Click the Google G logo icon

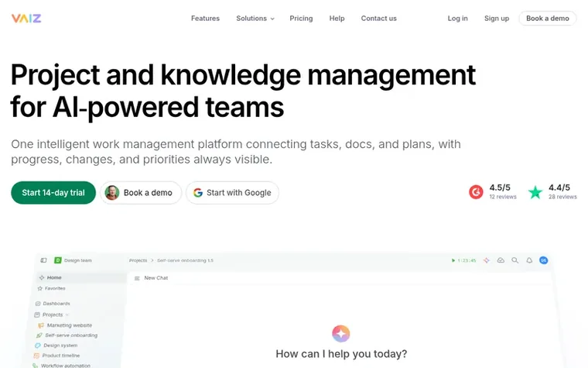coord(198,193)
